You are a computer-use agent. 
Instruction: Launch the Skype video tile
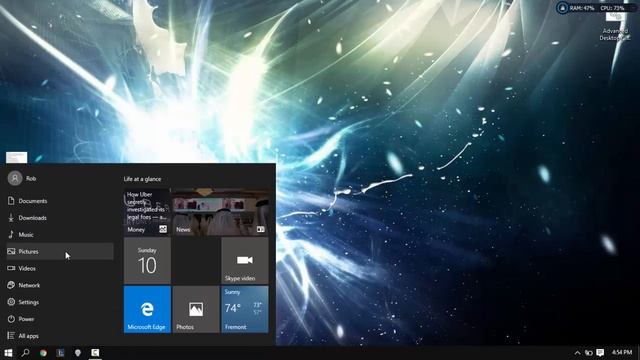click(x=244, y=261)
